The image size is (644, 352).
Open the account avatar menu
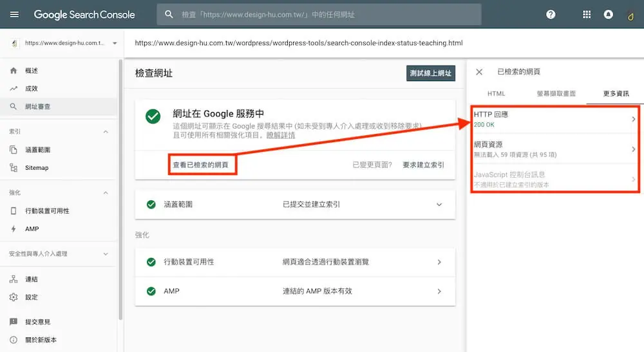(x=630, y=16)
